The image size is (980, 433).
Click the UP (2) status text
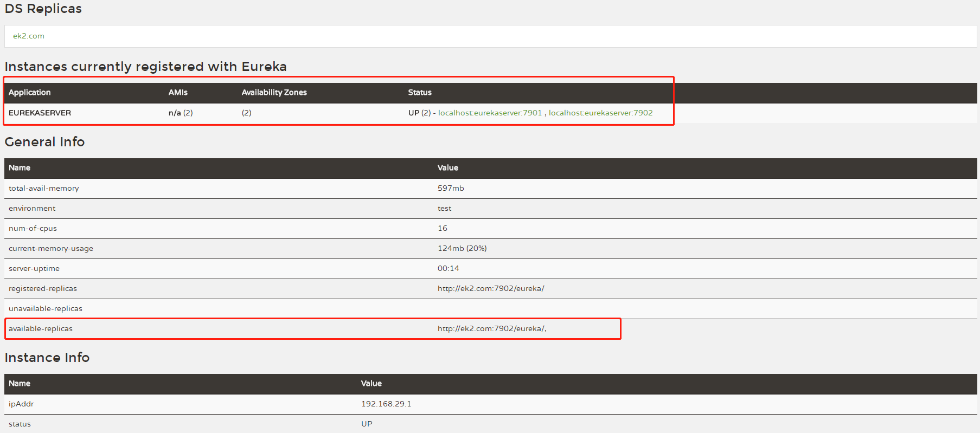[419, 113]
